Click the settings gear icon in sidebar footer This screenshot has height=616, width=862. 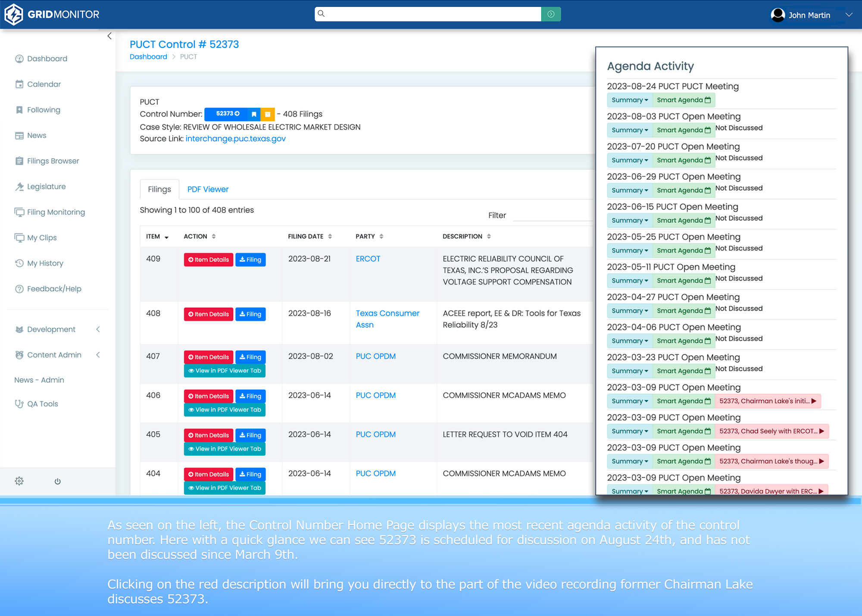click(x=19, y=481)
